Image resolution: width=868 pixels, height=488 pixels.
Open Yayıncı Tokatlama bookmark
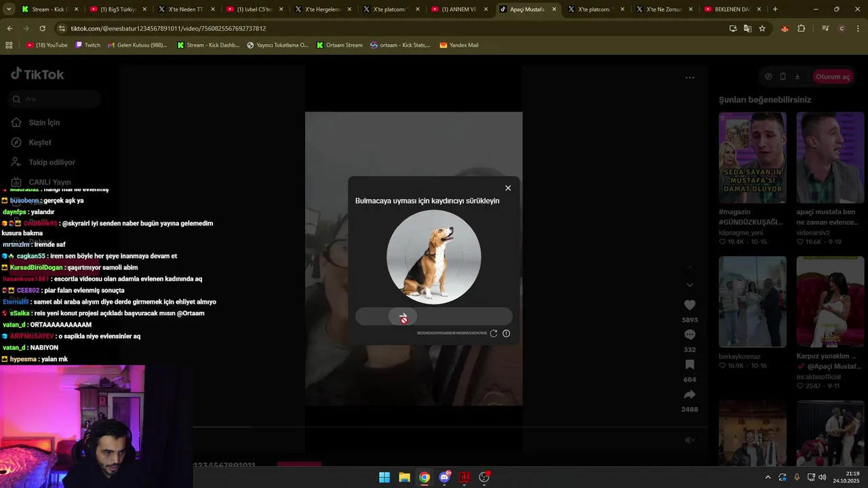(x=277, y=45)
